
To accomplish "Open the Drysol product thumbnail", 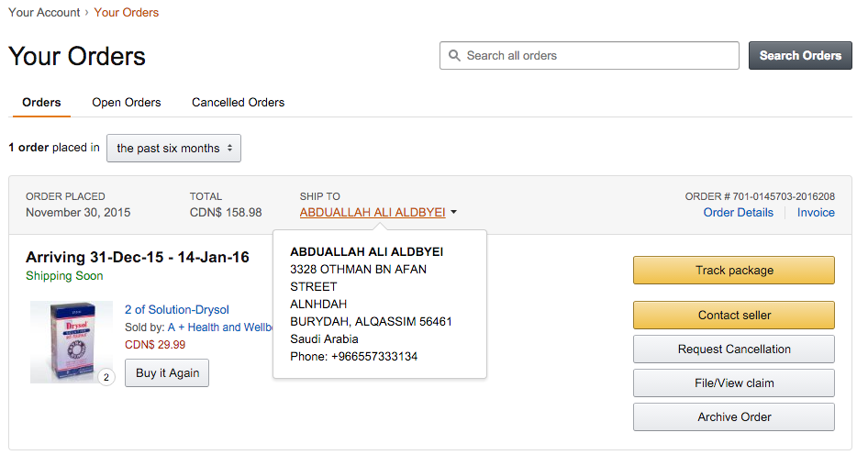I will (71, 341).
